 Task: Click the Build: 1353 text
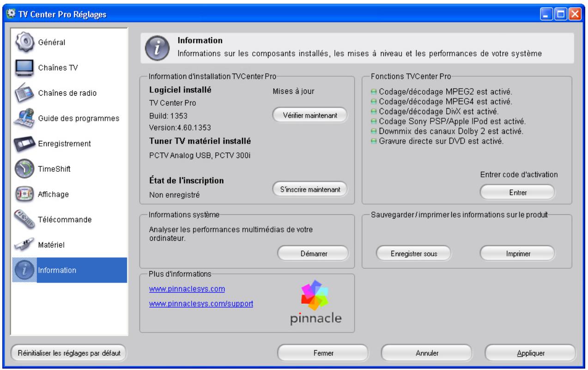pyautogui.click(x=168, y=115)
